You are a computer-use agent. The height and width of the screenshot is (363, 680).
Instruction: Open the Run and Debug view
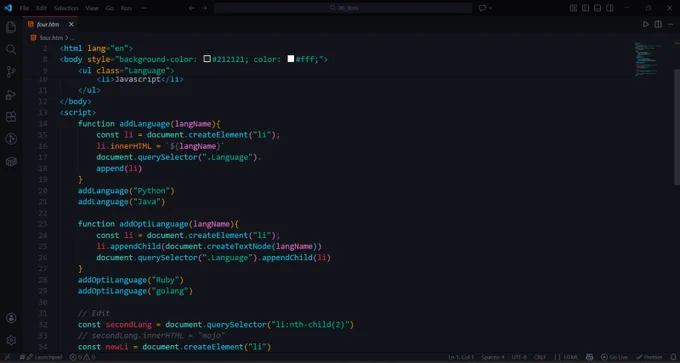point(11,95)
